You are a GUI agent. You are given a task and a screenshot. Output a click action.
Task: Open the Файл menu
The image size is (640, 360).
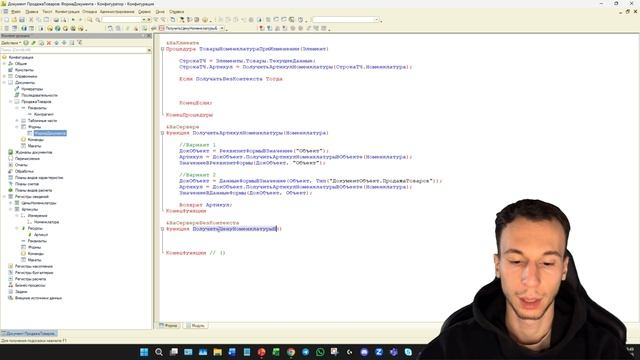coord(16,12)
